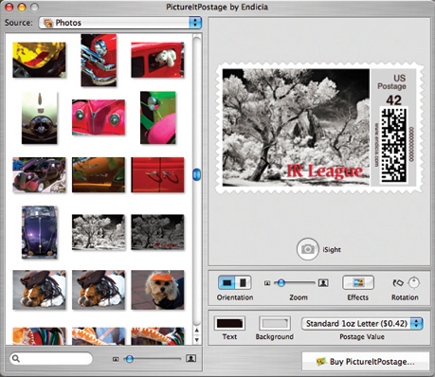435x377 pixels.
Task: Click small thumbnail icon left of size slider
Action: 116,359
